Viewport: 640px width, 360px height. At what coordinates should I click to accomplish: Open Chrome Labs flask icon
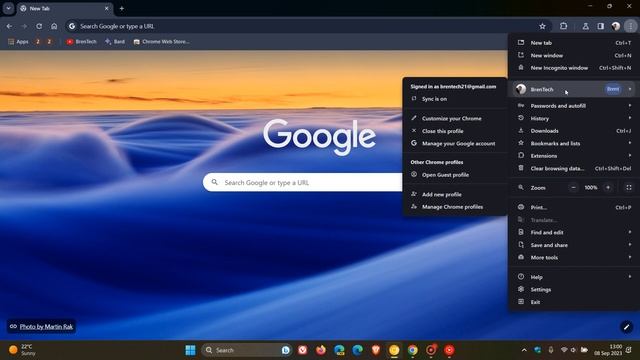pos(585,26)
